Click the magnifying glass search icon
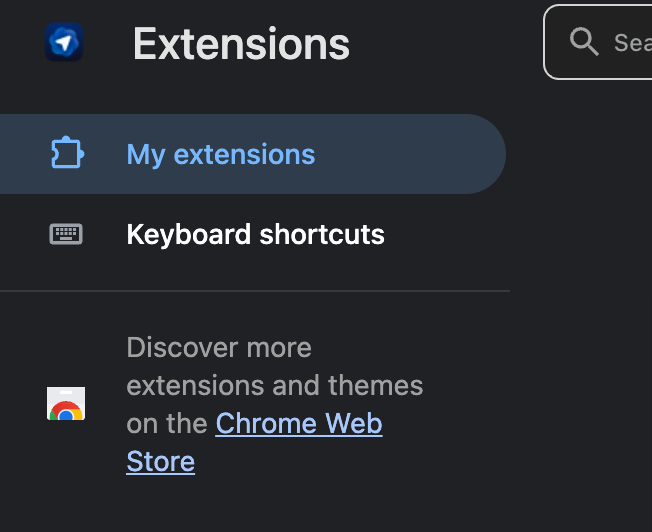 click(x=583, y=41)
